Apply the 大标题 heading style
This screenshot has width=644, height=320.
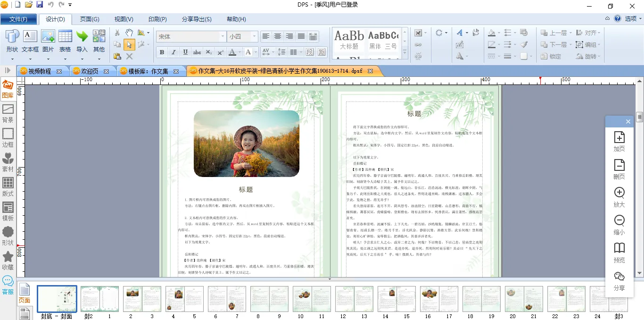pyautogui.click(x=349, y=40)
